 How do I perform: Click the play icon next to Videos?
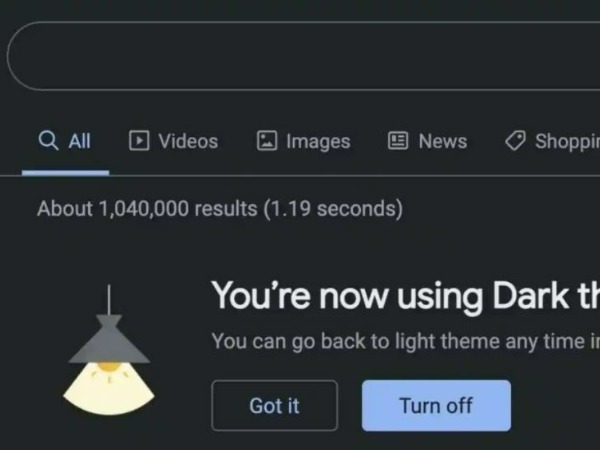(x=139, y=140)
